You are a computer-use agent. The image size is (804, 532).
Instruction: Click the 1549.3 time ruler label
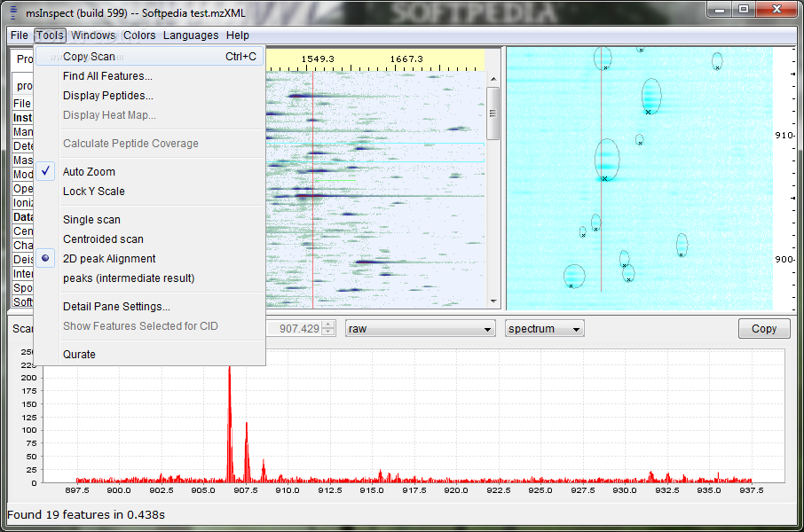coord(318,59)
